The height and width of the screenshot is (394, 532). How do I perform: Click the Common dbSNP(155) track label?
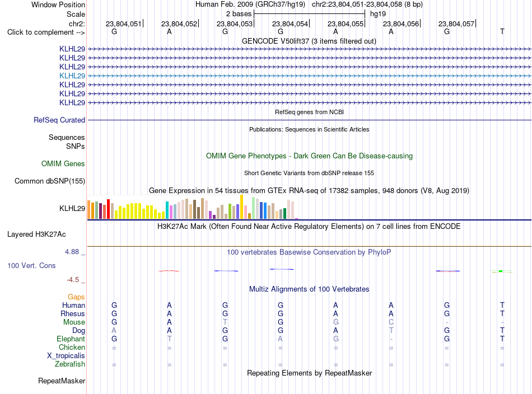pyautogui.click(x=50, y=181)
